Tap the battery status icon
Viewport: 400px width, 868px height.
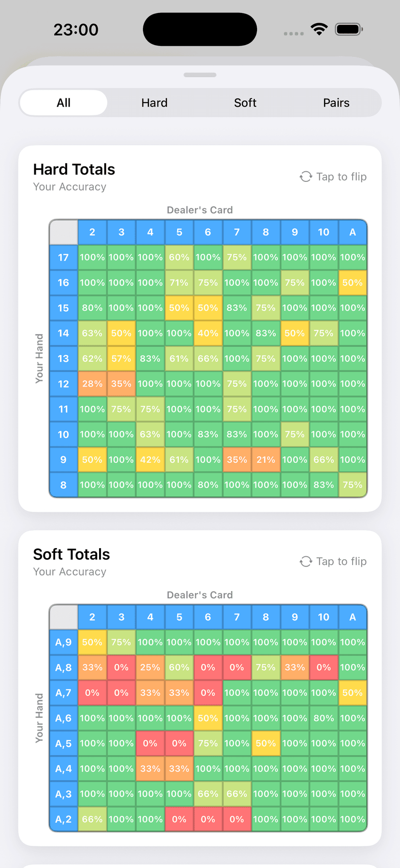point(349,29)
